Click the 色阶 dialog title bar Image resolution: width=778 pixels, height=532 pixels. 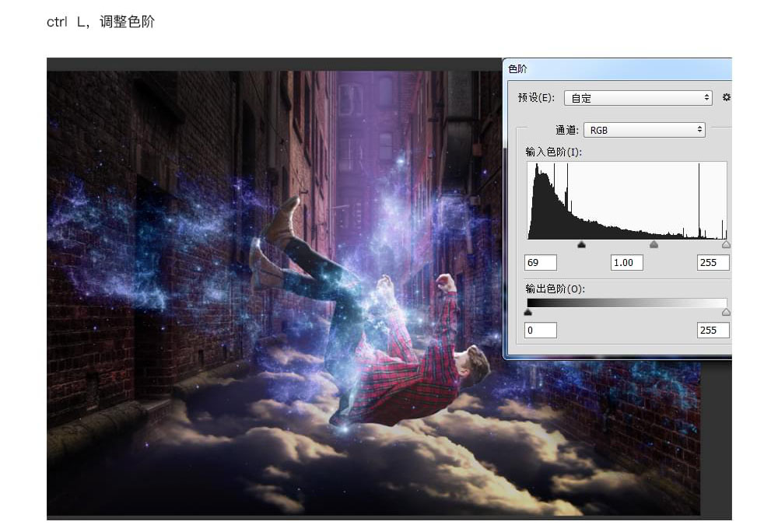click(618, 69)
